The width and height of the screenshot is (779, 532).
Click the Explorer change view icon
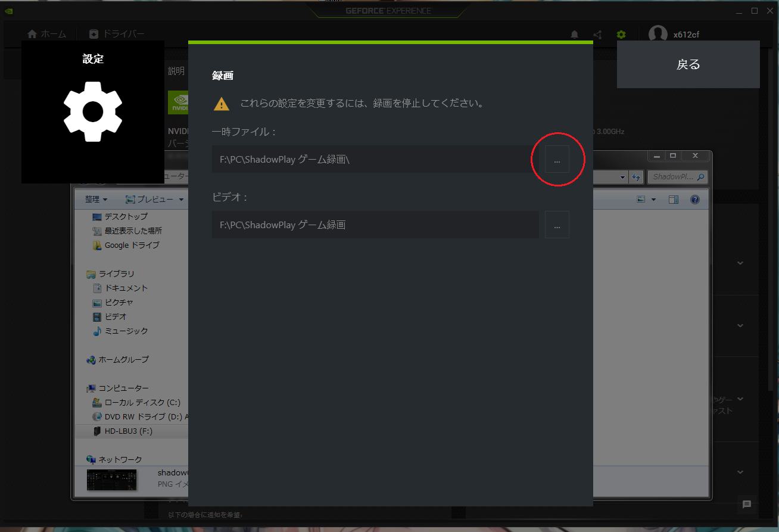coord(641,200)
